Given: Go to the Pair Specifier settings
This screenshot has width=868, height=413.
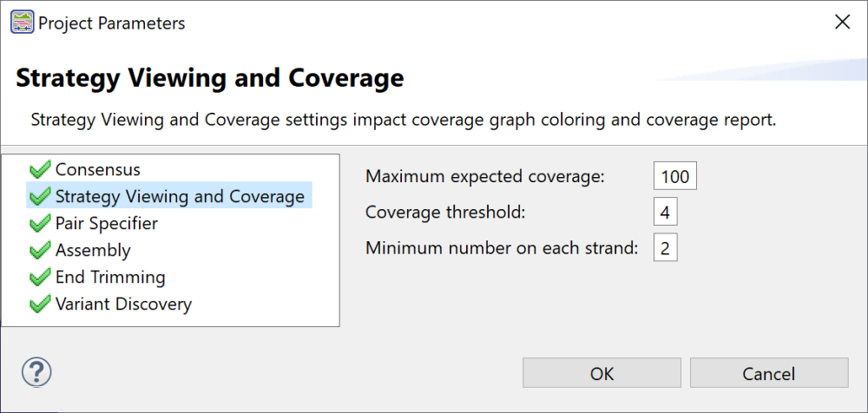Looking at the screenshot, I should pyautogui.click(x=107, y=224).
